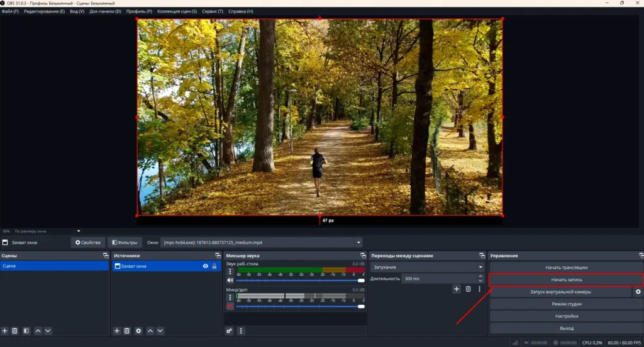Open advanced audio properties gears icon

(230, 331)
